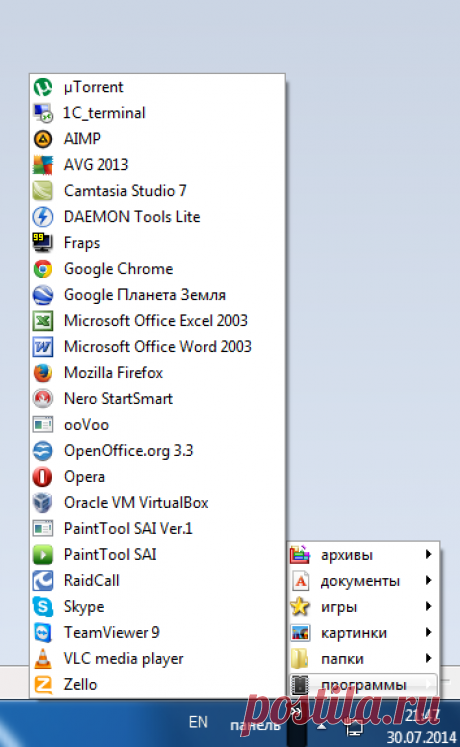
Task: Click the Fraps icon
Action: pyautogui.click(x=43, y=243)
